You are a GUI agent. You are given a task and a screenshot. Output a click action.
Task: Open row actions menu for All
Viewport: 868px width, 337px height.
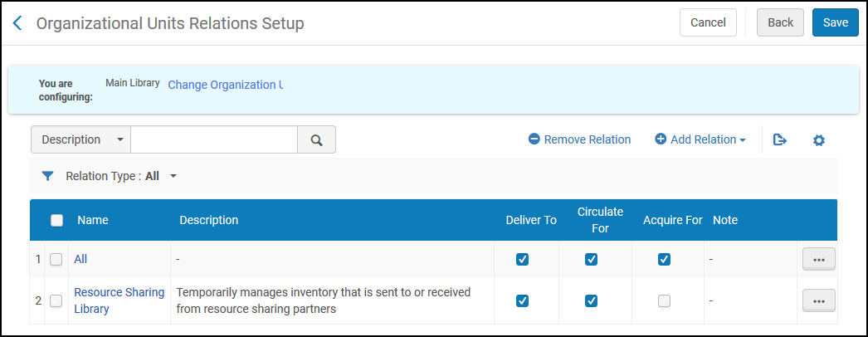[818, 259]
